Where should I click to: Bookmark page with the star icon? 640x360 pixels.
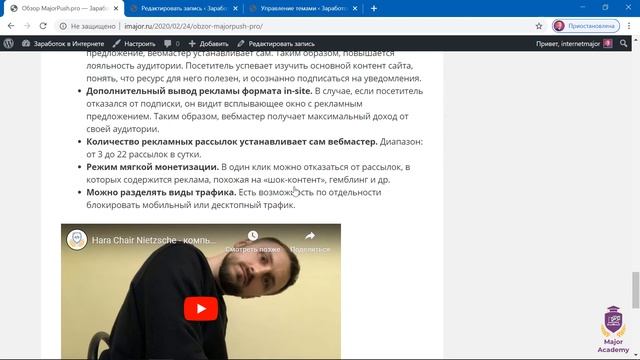click(539, 26)
